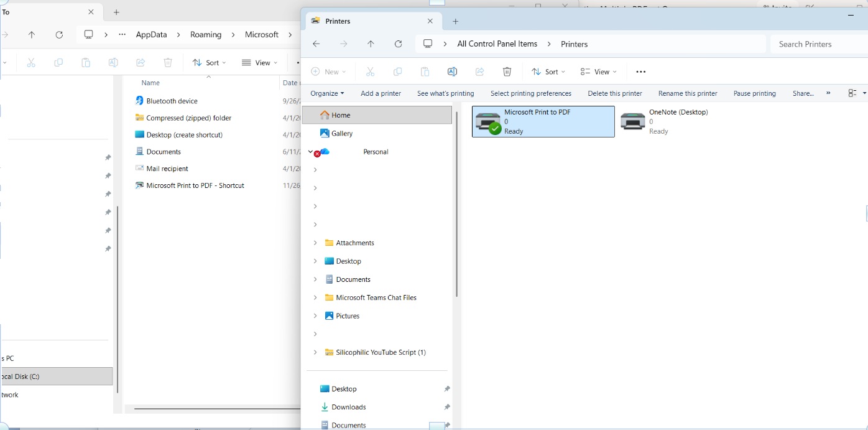This screenshot has height=430, width=868.
Task: Click See what's printing
Action: (445, 93)
